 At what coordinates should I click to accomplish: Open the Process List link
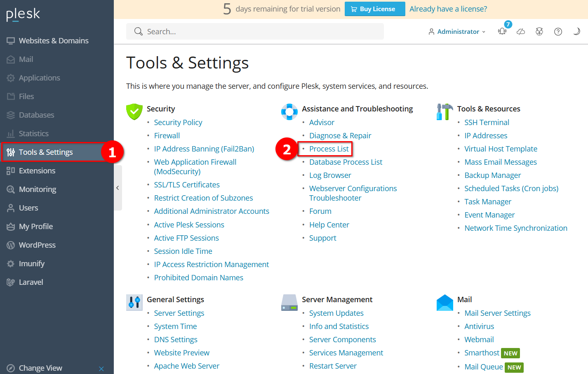coord(329,149)
